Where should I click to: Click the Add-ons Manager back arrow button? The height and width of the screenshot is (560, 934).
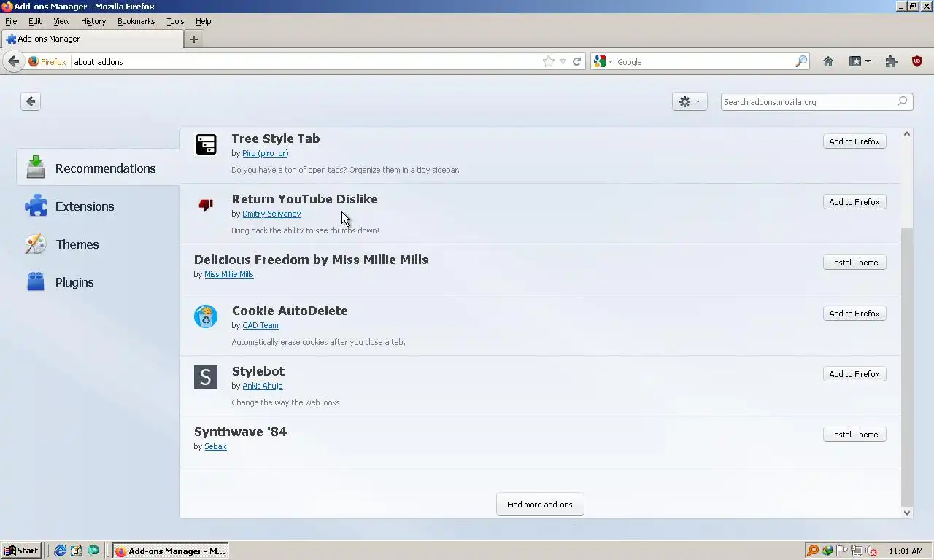[31, 101]
